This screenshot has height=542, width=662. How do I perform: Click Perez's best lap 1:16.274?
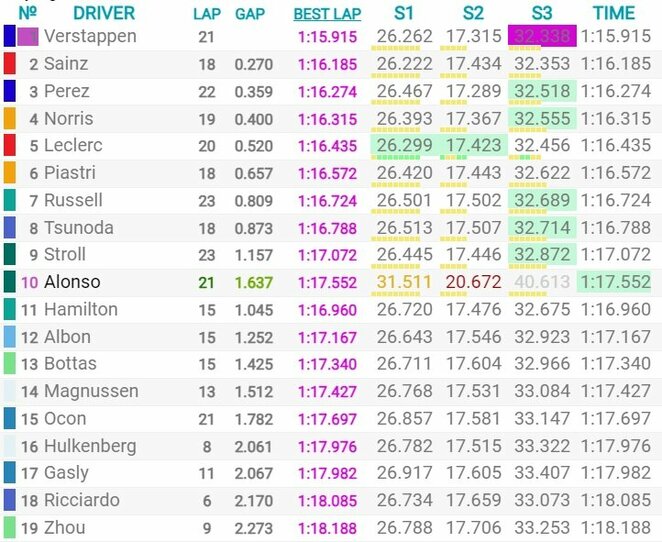(x=327, y=91)
